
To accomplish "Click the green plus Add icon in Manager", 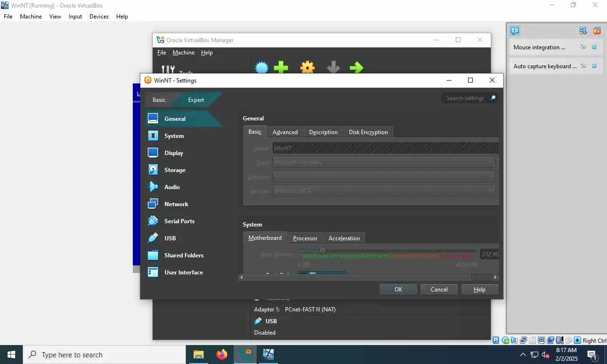I will (x=281, y=67).
